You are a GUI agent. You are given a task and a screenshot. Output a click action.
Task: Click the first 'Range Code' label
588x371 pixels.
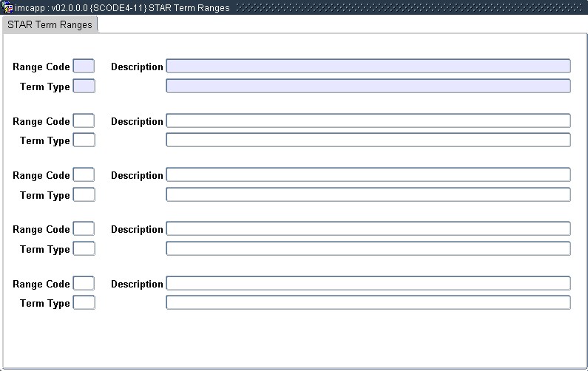pos(41,67)
